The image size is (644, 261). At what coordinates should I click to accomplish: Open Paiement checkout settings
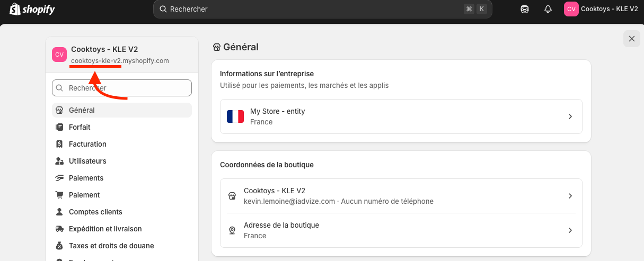point(84,195)
